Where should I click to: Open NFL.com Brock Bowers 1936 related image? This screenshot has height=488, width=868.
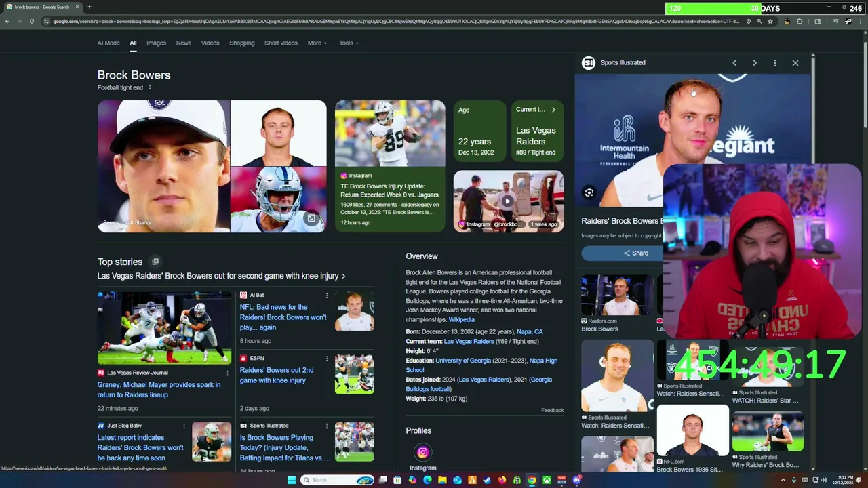pyautogui.click(x=692, y=430)
